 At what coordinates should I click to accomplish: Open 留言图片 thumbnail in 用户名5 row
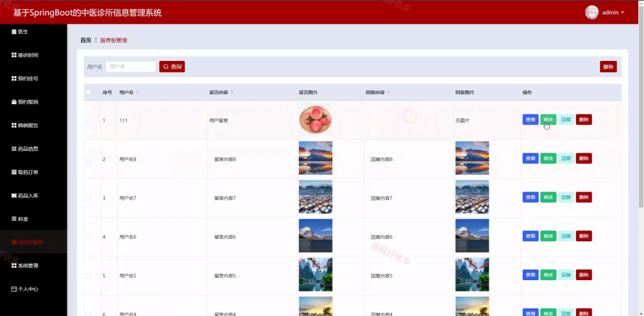[316, 275]
